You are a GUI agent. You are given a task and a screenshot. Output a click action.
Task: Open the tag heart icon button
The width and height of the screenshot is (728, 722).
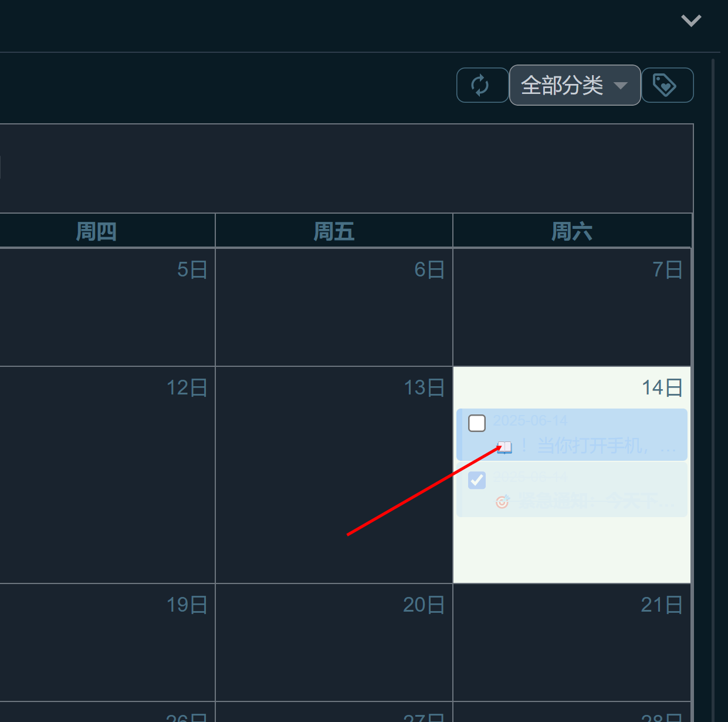click(x=667, y=85)
